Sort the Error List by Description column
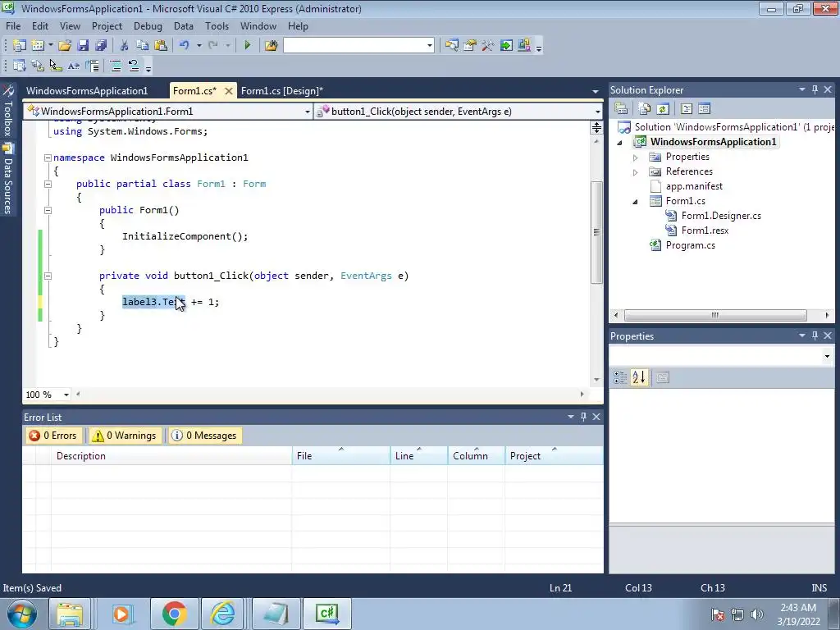840x630 pixels. click(171, 456)
